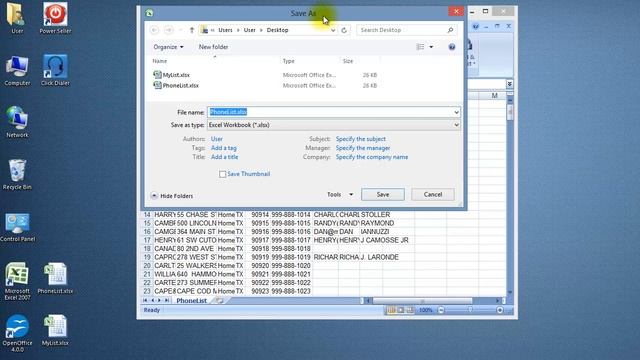
Task: Open view options dropdown arrow
Action: click(431, 47)
